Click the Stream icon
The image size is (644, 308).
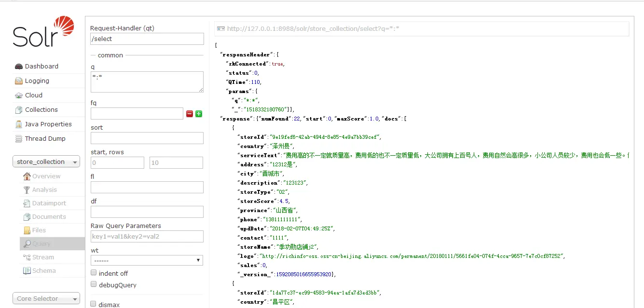coord(27,257)
